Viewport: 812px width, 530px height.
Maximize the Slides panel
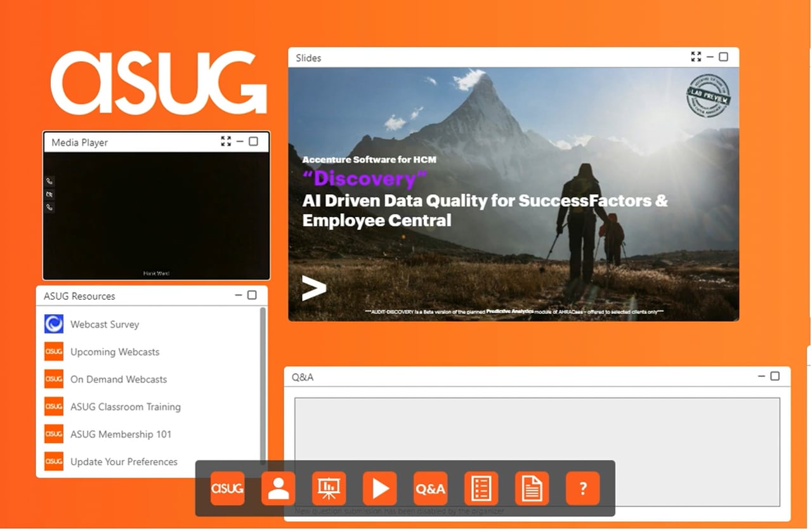[x=723, y=56]
